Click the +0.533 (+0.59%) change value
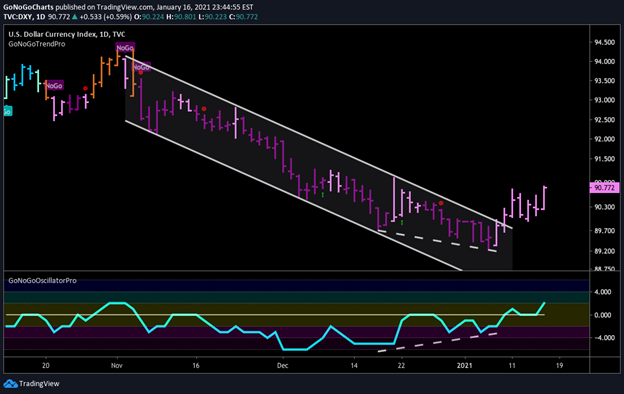624x394 pixels. [105, 17]
